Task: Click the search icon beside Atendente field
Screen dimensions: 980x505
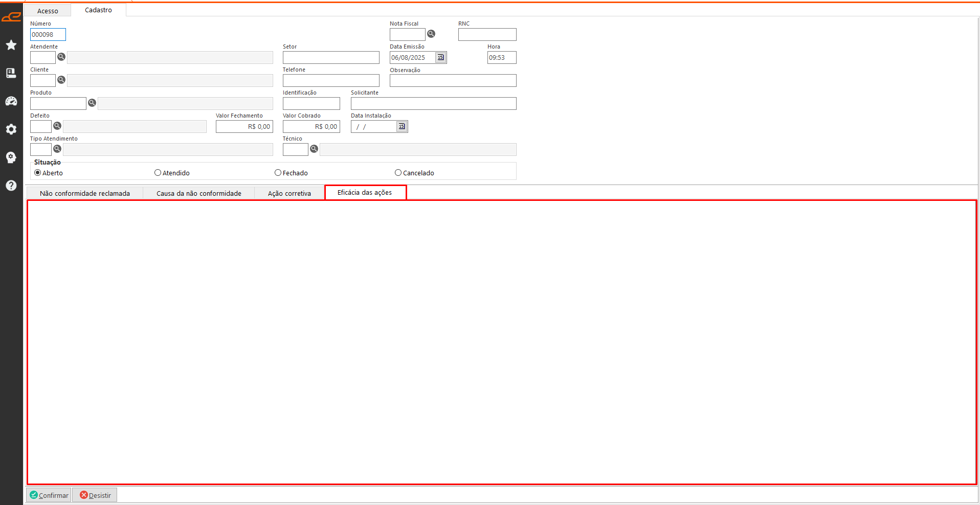Action: (61, 57)
